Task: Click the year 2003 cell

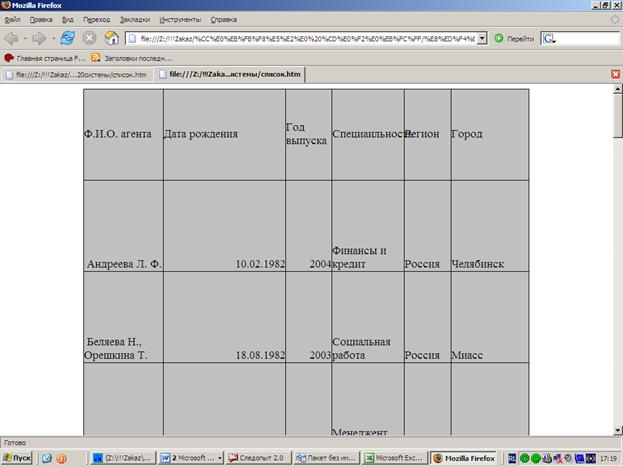Action: (x=308, y=317)
